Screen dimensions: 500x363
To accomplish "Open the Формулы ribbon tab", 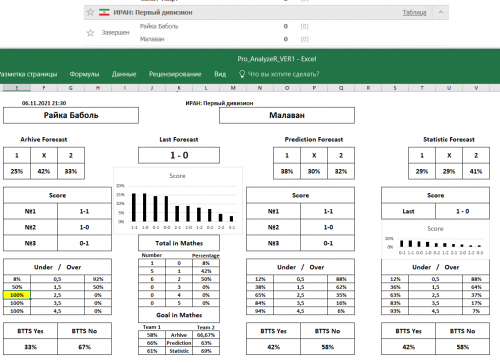I will pos(84,74).
